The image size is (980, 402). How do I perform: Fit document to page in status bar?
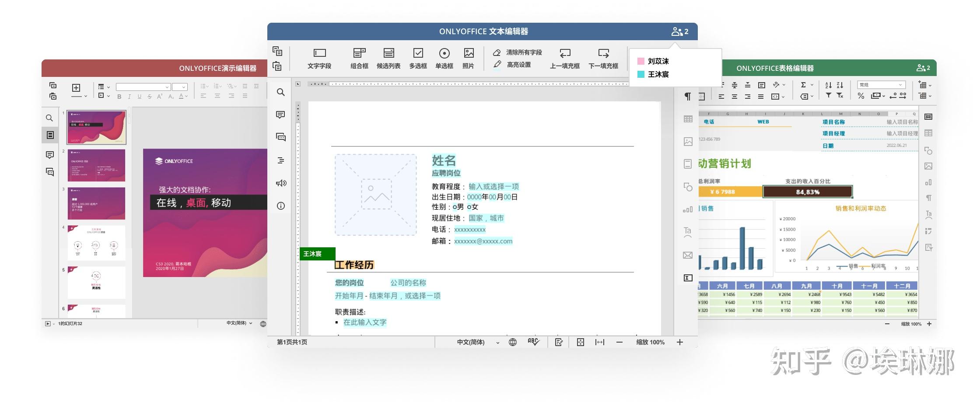[x=581, y=342]
